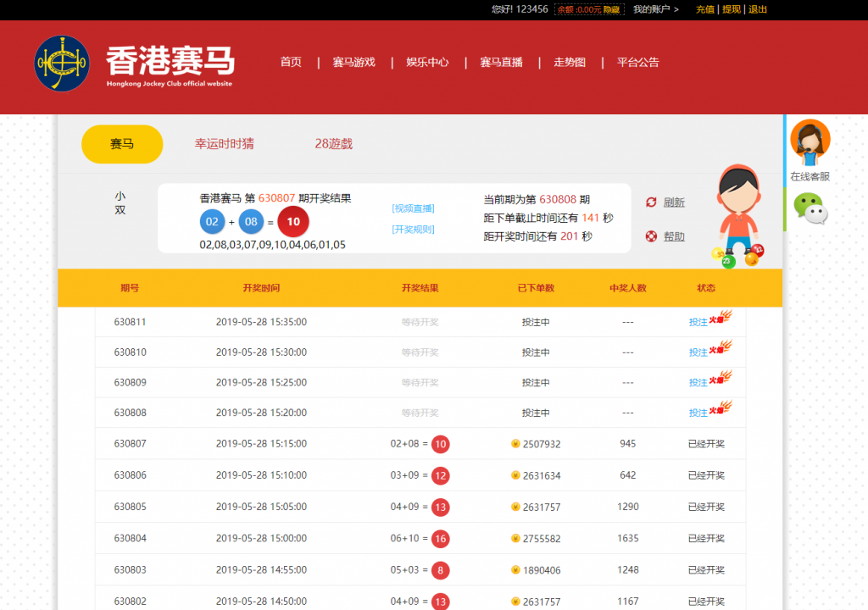Screen dimensions: 868x610
Task: Click the Hong Kong Jockey Club logo
Action: point(62,64)
